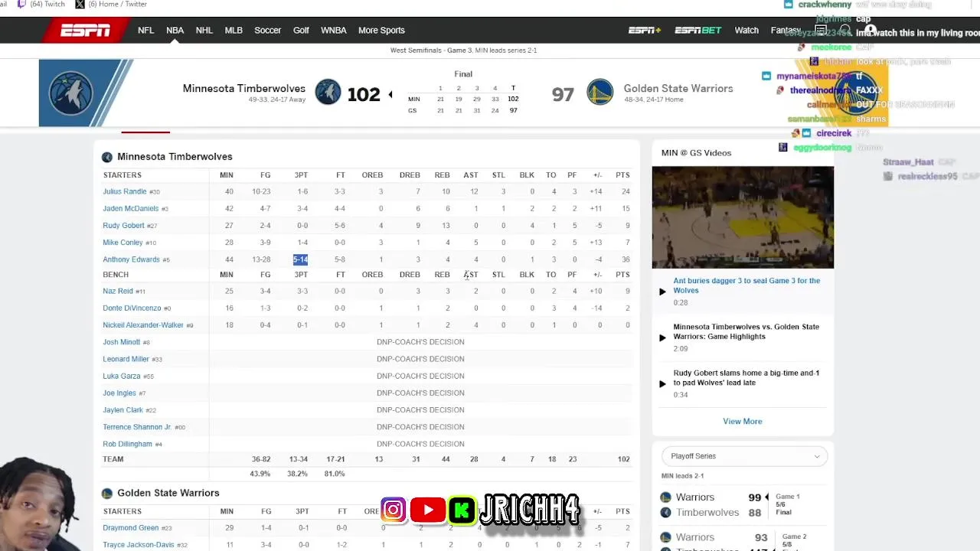Switch to the Home / Twitter tab
This screenshot has width=980, height=551.
[x=112, y=5]
